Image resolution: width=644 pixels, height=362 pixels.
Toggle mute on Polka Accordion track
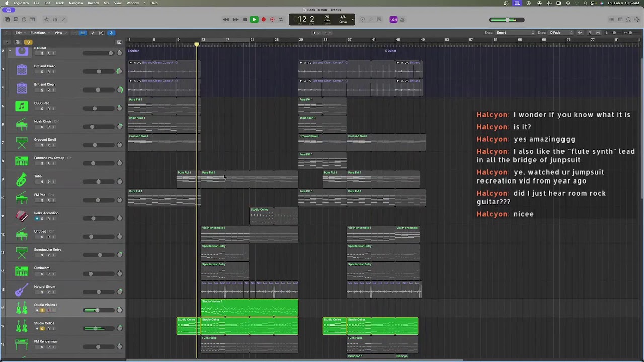click(36, 219)
